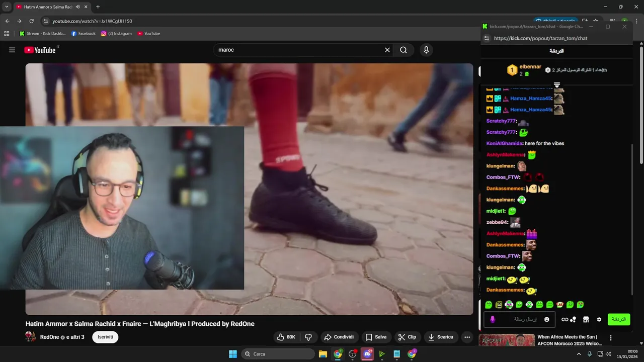Mute the Hatim Ammor tab audio
This screenshot has width=644, height=362.
[x=78, y=7]
